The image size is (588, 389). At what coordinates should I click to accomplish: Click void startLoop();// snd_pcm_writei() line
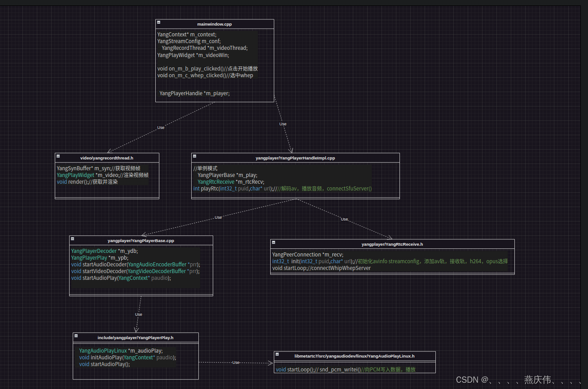[346, 370]
